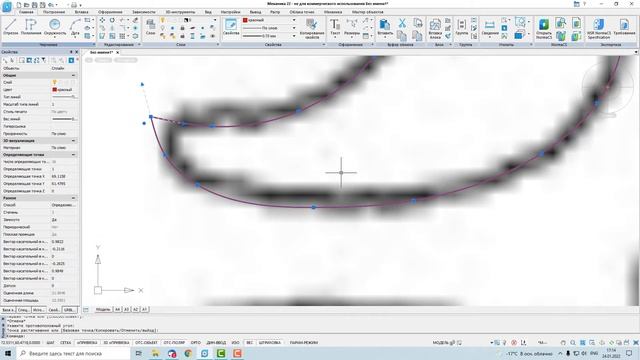Expand the Черчение panel arrow
This screenshot has width=640, height=360.
[94, 44]
